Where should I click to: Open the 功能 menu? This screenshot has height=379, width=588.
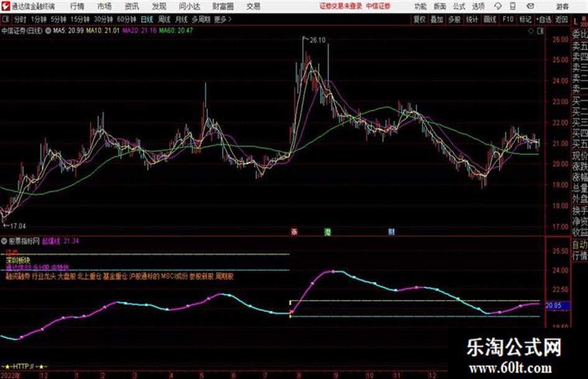pos(421,6)
